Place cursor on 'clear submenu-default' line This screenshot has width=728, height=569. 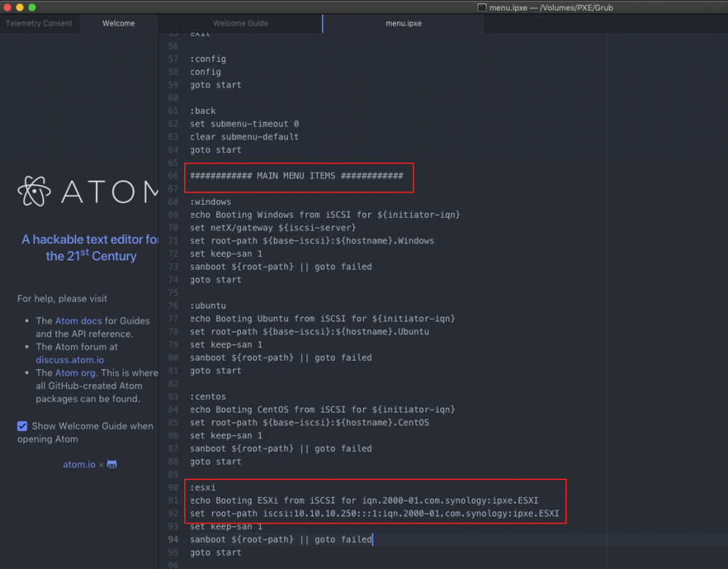click(x=245, y=137)
